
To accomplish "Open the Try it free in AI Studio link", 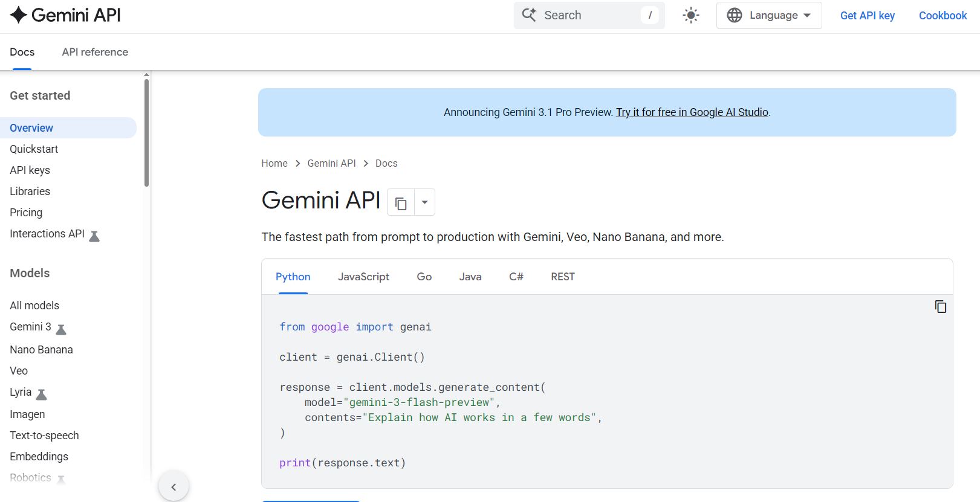I will pyautogui.click(x=692, y=112).
